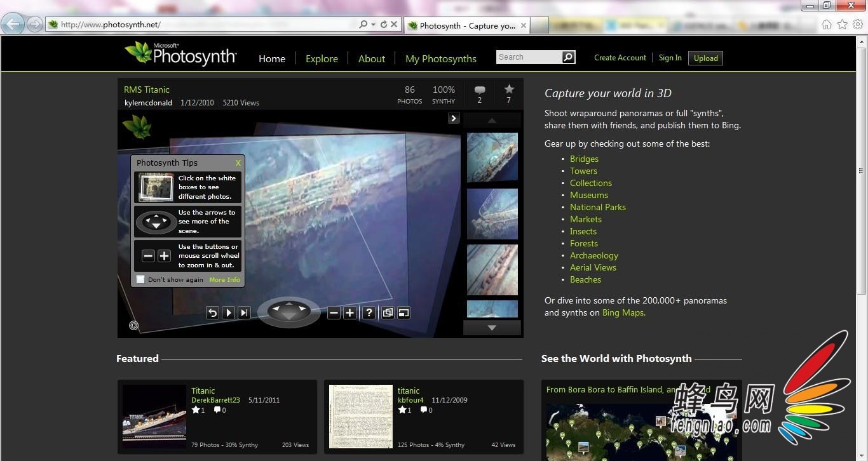This screenshot has width=868, height=461.
Task: Open the Towers category link
Action: 583,171
